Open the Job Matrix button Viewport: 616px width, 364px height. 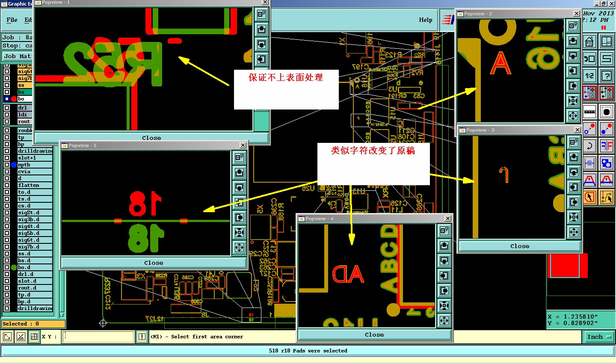[x=17, y=56]
